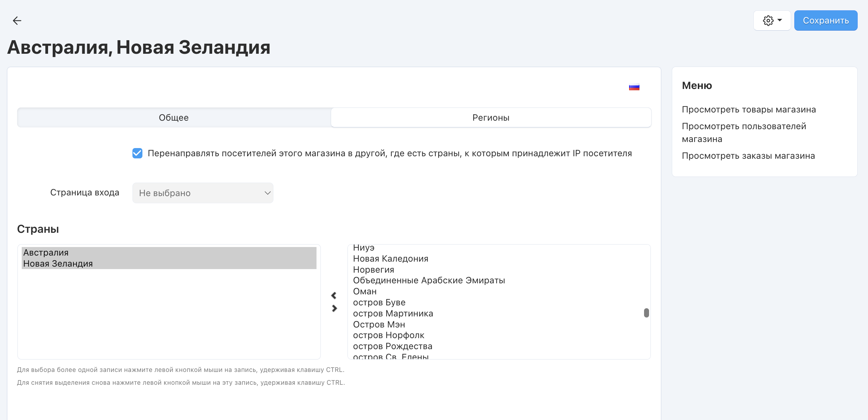
Task: Click the right arrow to remove countries
Action: tap(334, 308)
